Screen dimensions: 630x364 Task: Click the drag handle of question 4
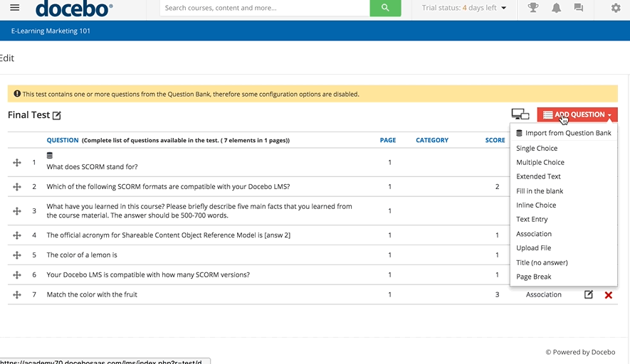[x=17, y=235]
